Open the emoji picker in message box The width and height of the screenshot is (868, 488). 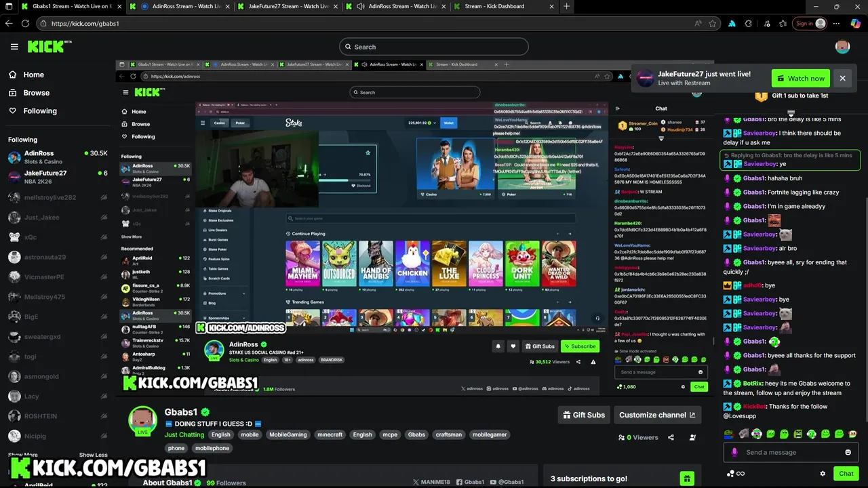(848, 452)
